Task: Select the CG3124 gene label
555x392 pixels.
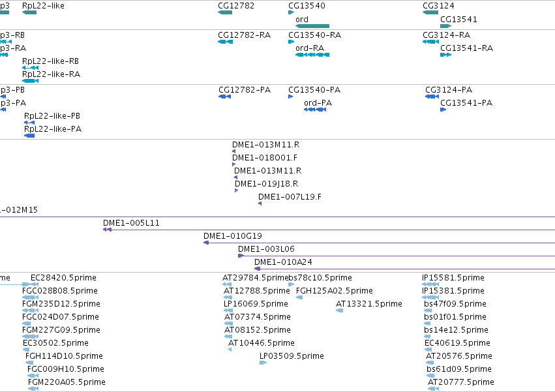Action: click(x=438, y=6)
